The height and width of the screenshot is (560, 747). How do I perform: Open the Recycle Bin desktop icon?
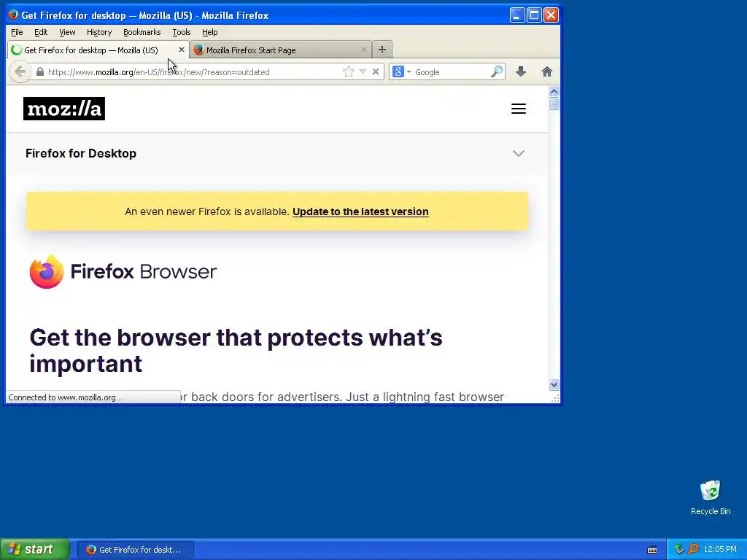[711, 497]
